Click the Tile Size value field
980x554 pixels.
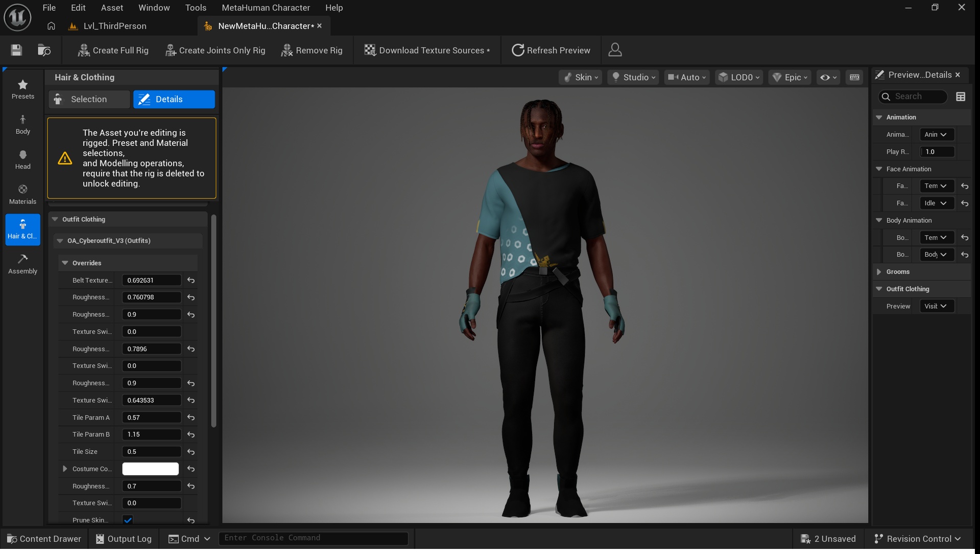(152, 452)
